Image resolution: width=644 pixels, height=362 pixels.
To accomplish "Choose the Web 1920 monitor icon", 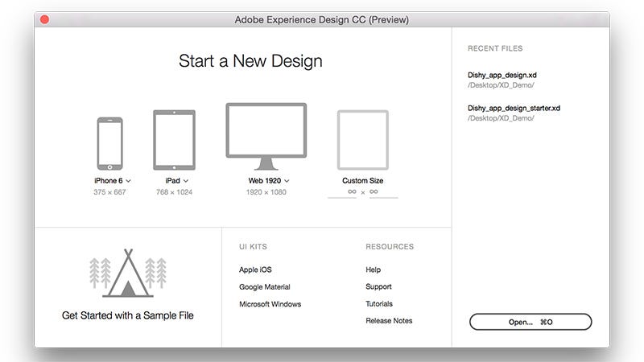I will (266, 136).
